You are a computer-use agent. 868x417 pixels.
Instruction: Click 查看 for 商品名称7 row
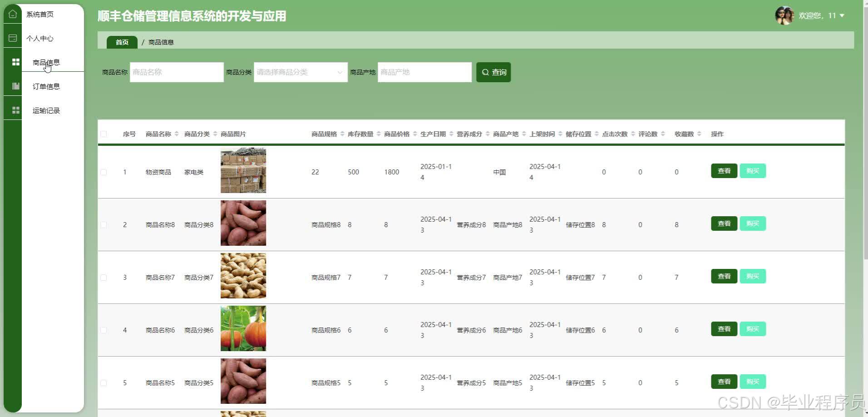point(724,276)
